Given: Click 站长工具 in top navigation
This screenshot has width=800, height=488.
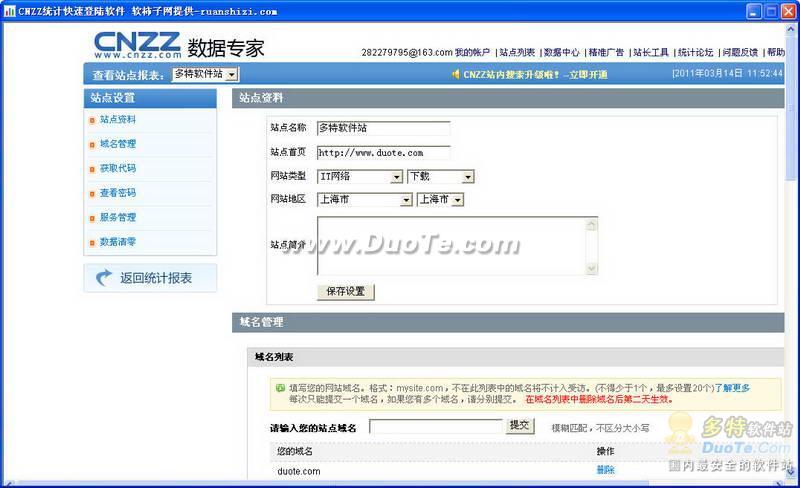Looking at the screenshot, I should pyautogui.click(x=651, y=52).
